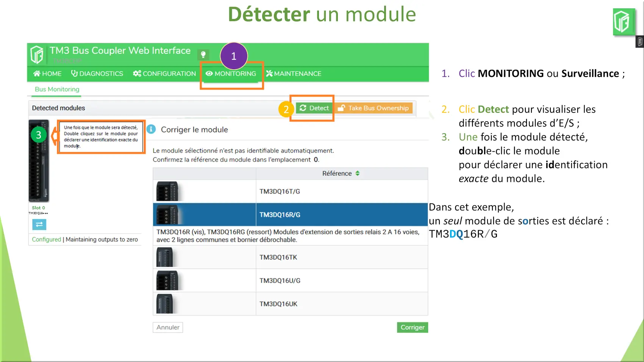
Task: Click the lightbulb icon in header
Action: tap(203, 55)
